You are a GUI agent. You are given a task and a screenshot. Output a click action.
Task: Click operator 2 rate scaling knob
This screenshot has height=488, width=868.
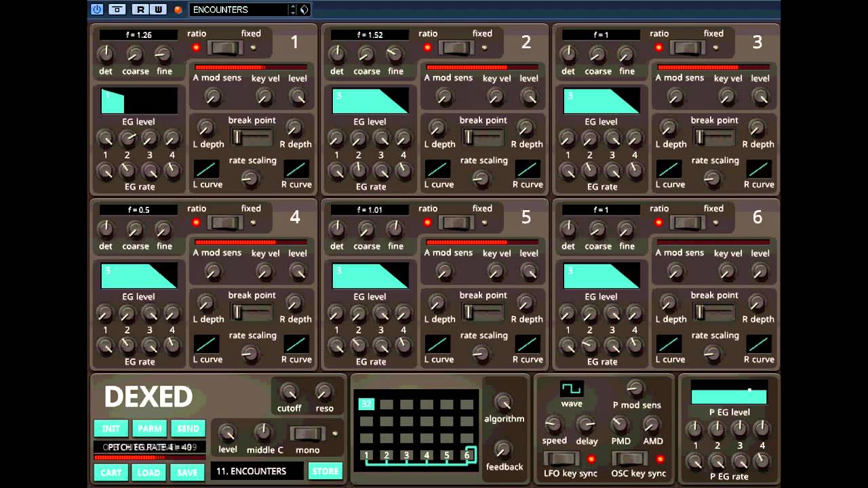[481, 179]
